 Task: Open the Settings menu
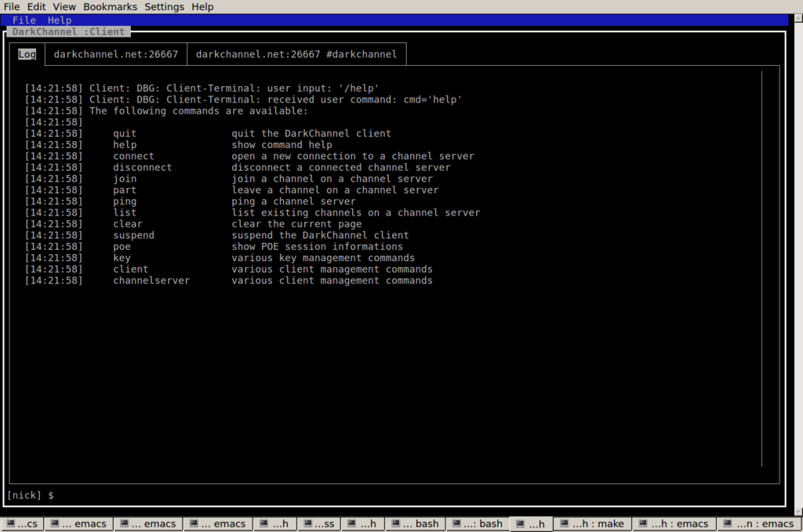coord(164,7)
